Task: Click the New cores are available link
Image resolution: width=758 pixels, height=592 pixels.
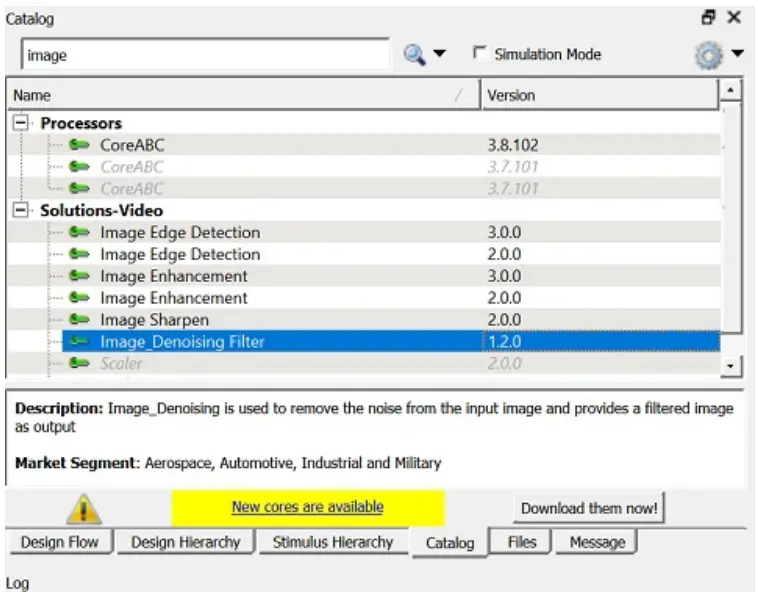Action: pyautogui.click(x=307, y=507)
